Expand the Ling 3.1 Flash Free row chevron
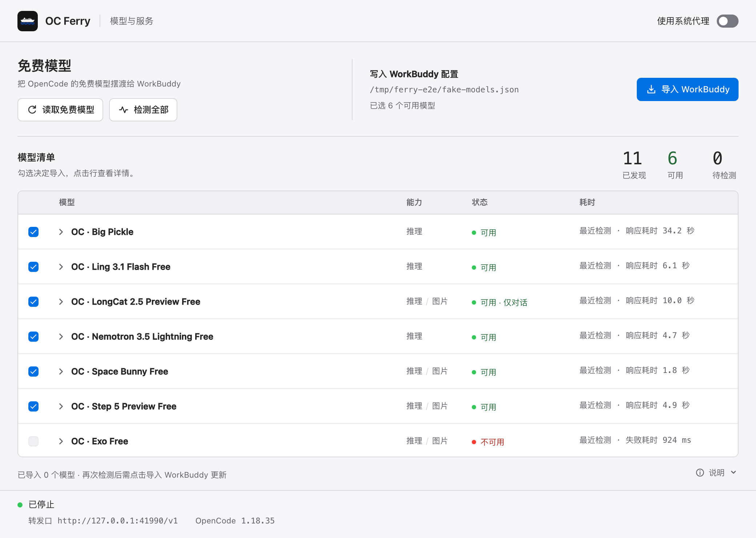The height and width of the screenshot is (538, 756). click(x=61, y=267)
